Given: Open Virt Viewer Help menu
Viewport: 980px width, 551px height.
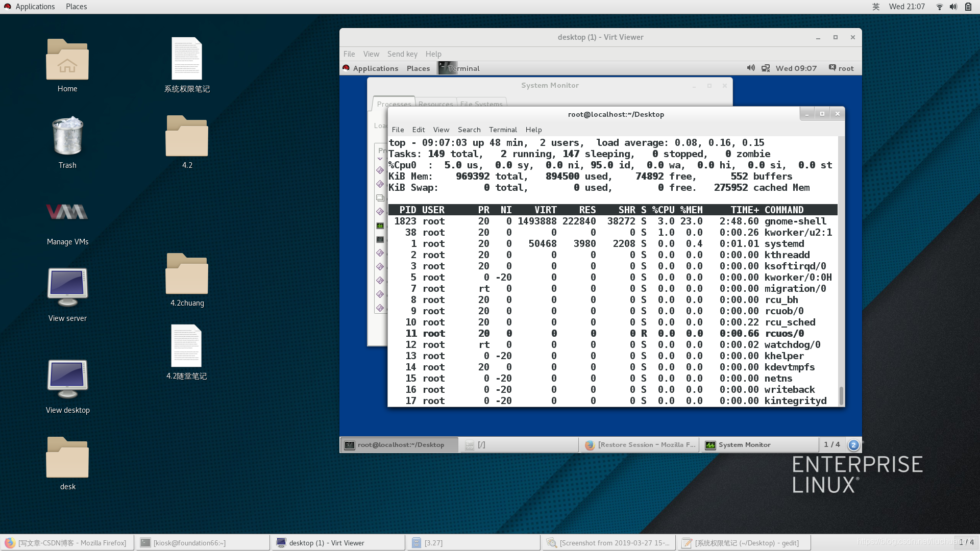Looking at the screenshot, I should [433, 54].
